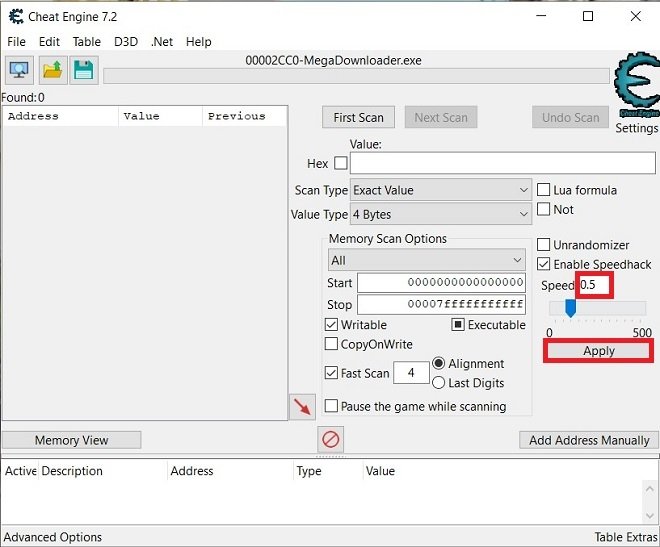Uncheck the Fast Scan checkbox

pyautogui.click(x=331, y=373)
